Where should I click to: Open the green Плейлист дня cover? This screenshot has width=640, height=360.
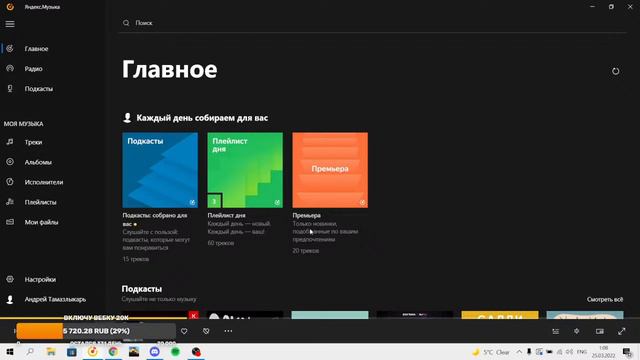point(245,170)
